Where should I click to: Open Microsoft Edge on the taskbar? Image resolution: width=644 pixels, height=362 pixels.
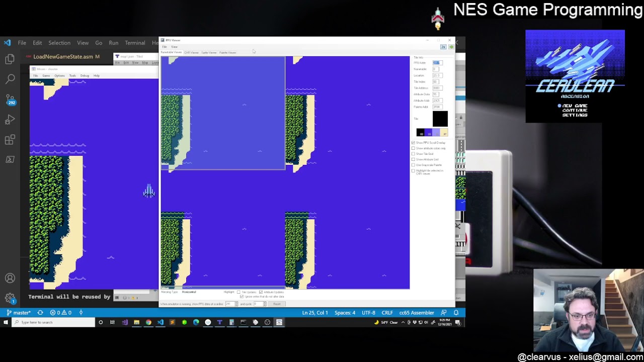196,322
